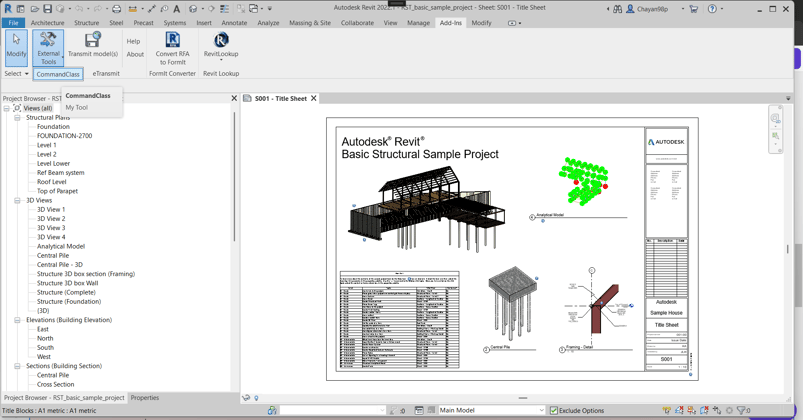Collapse the 3D Views node

[17, 200]
